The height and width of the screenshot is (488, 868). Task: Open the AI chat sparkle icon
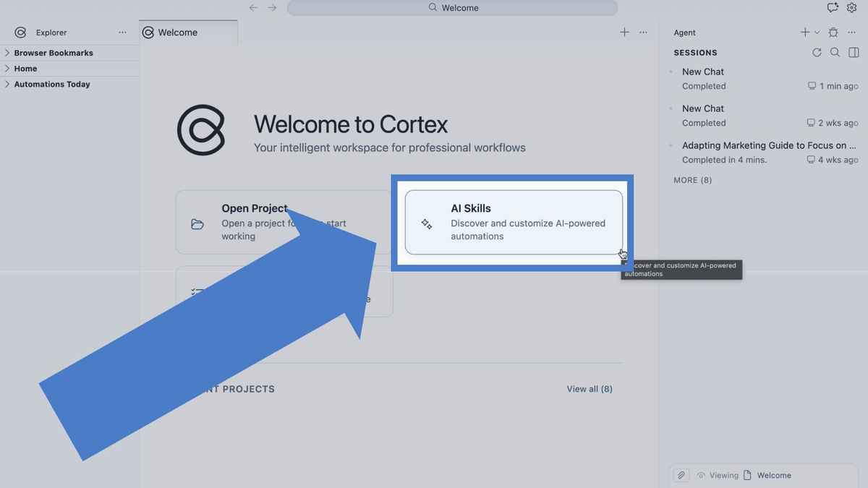click(833, 7)
